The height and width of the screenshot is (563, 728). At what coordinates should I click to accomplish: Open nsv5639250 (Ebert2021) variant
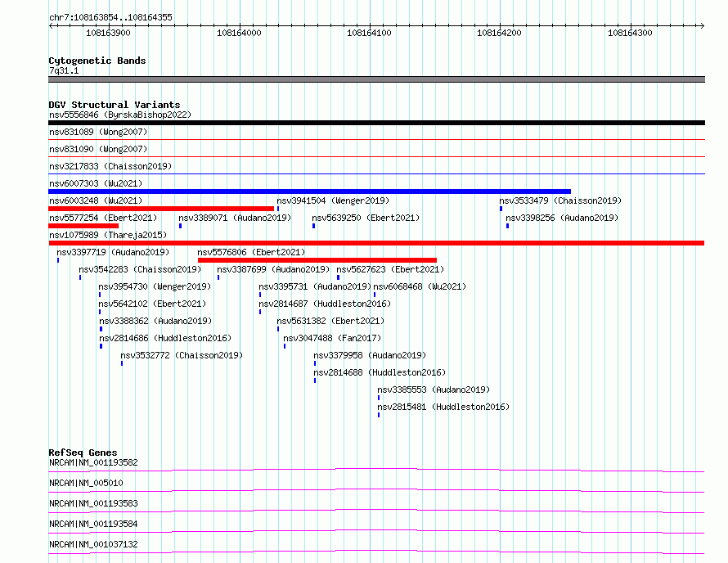(x=366, y=218)
